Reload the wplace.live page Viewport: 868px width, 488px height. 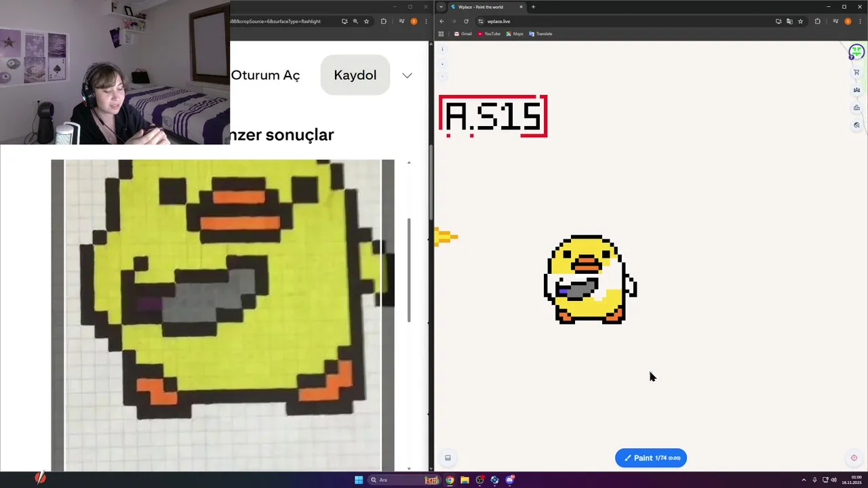(466, 21)
